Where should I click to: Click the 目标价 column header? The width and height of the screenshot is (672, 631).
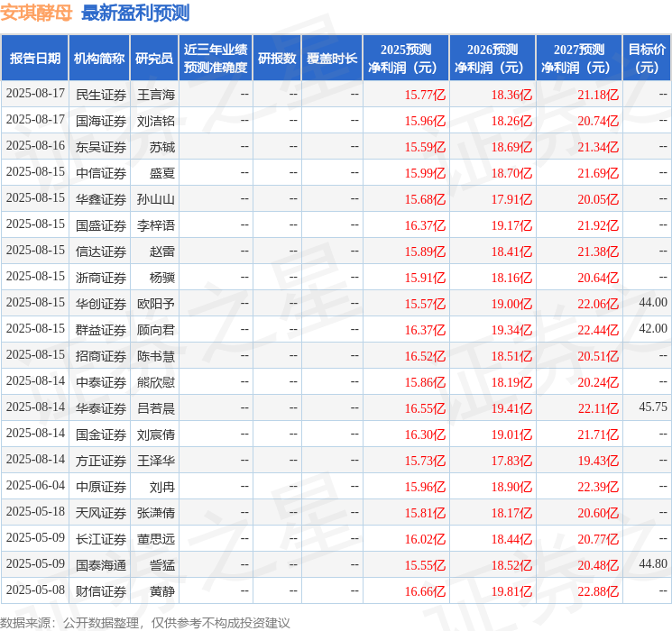click(x=646, y=59)
